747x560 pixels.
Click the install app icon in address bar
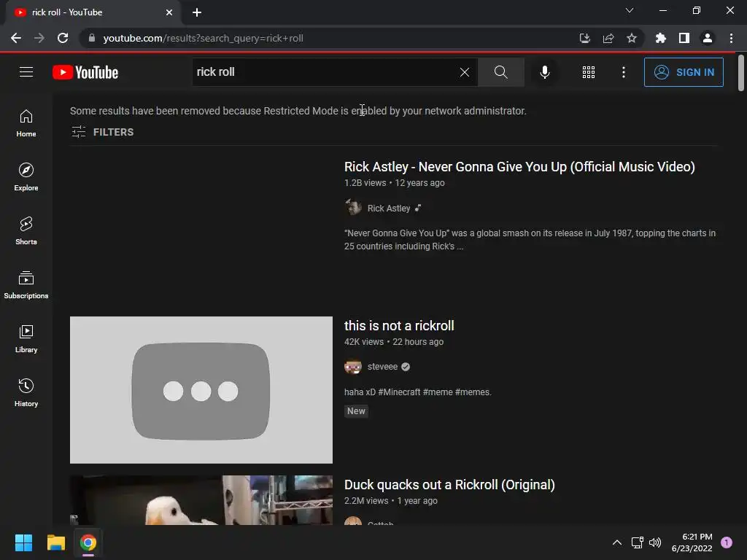click(x=584, y=38)
